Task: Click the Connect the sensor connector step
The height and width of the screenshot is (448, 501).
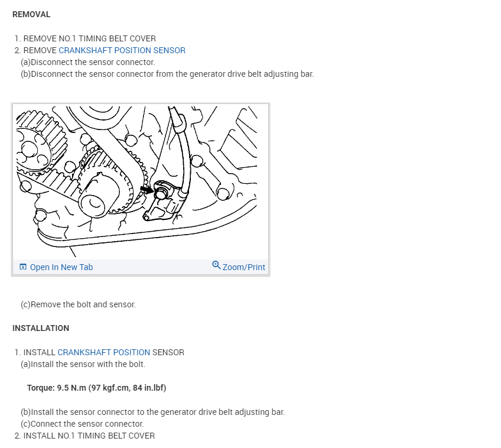Action: pyautogui.click(x=82, y=424)
